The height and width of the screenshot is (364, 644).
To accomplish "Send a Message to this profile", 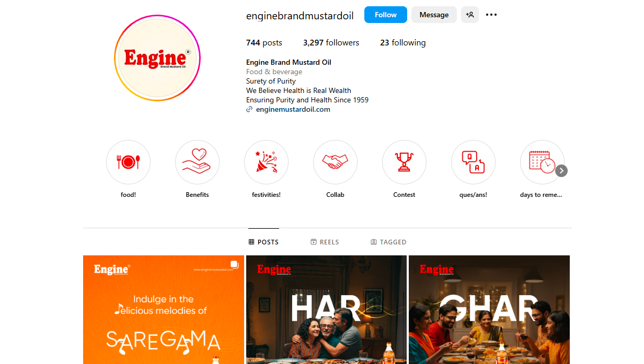I will [434, 15].
